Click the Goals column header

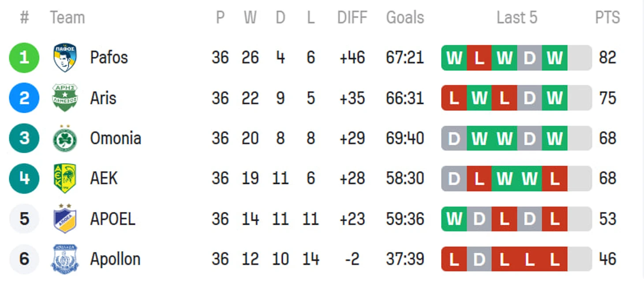pos(405,18)
